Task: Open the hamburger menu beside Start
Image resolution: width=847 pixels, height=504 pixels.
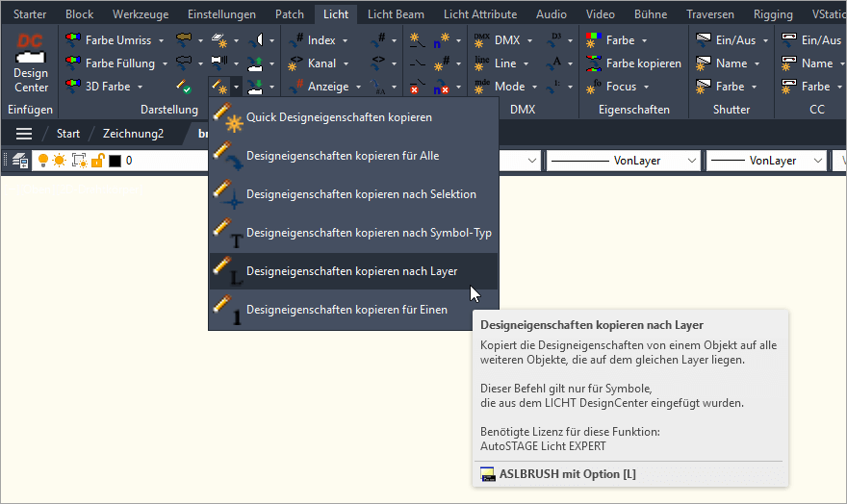Action: (x=24, y=134)
